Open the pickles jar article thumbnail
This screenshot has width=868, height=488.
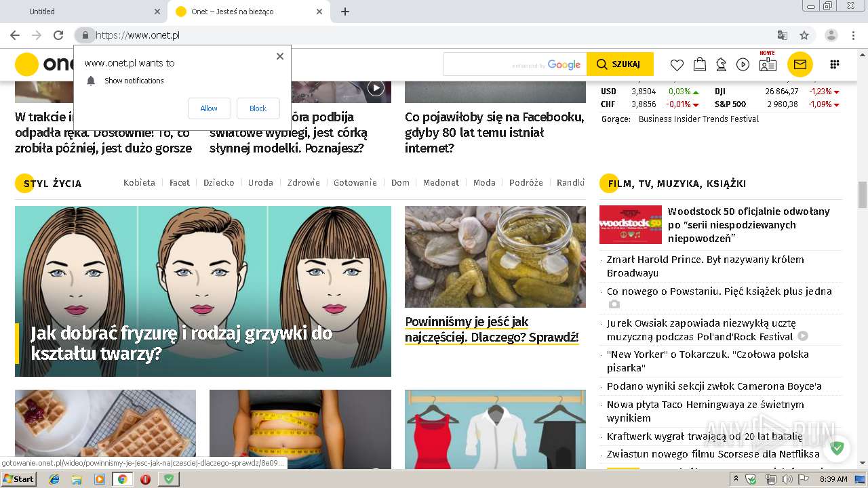(x=495, y=257)
